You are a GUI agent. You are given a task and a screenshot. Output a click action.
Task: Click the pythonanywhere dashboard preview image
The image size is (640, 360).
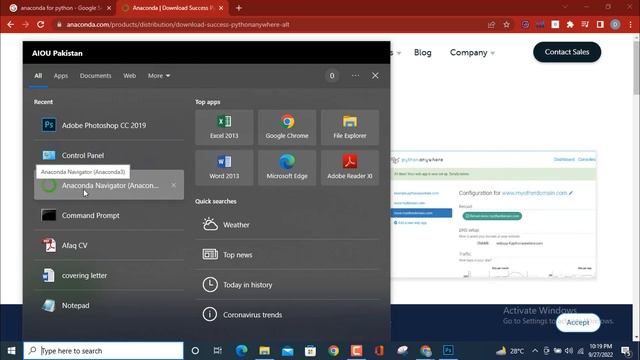[x=493, y=215]
